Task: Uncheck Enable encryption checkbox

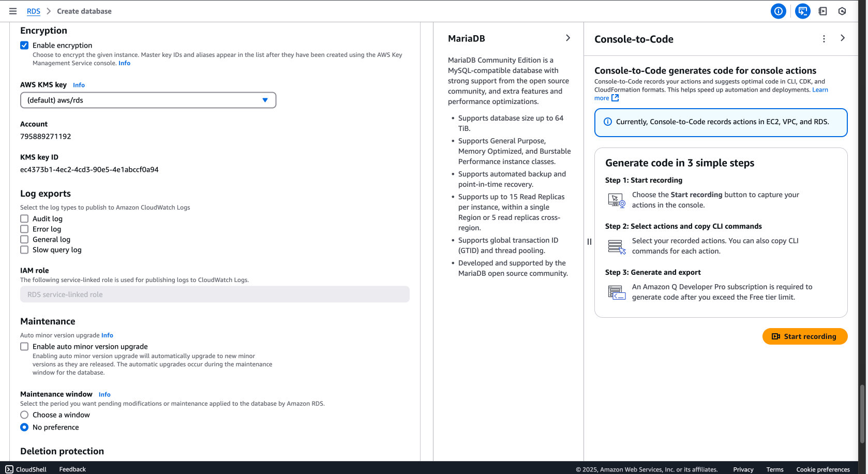Action: (24, 46)
